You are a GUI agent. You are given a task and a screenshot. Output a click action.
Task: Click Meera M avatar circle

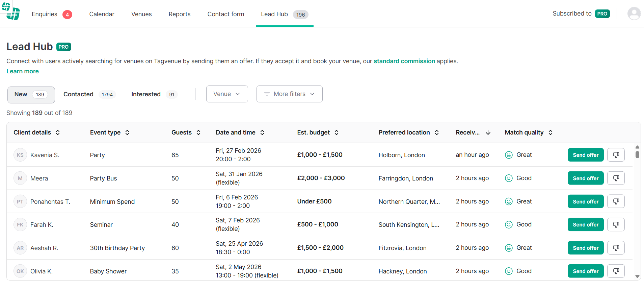pyautogui.click(x=20, y=178)
